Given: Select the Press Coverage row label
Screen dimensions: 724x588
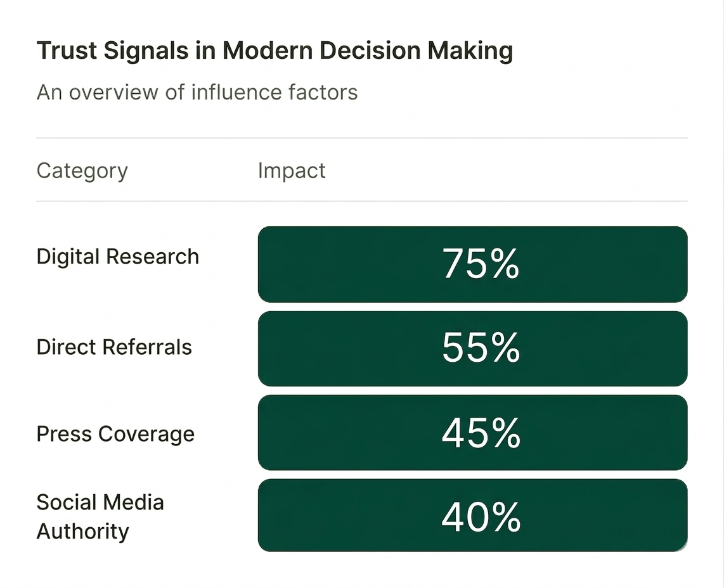Looking at the screenshot, I should [x=115, y=434].
